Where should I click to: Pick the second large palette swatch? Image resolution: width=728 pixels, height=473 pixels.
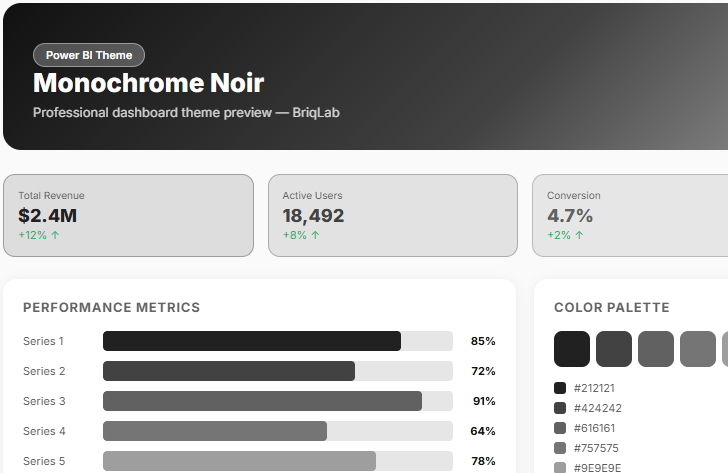(614, 349)
